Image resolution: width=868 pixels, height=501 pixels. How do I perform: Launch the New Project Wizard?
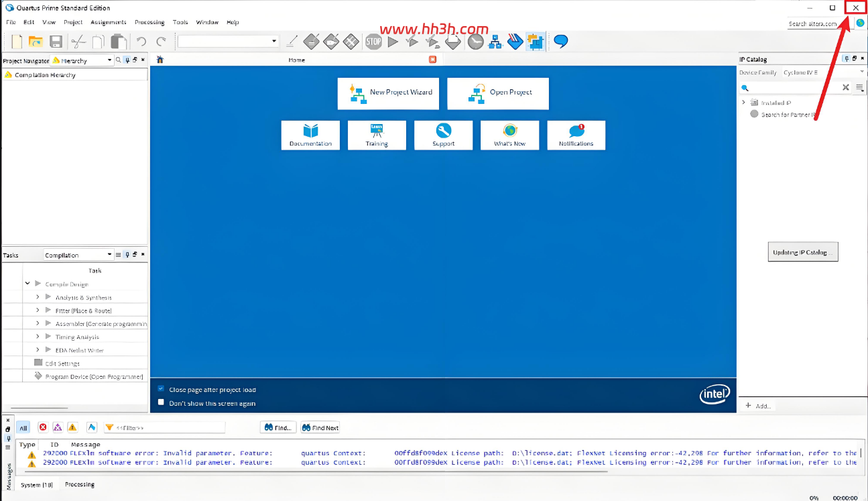388,93
